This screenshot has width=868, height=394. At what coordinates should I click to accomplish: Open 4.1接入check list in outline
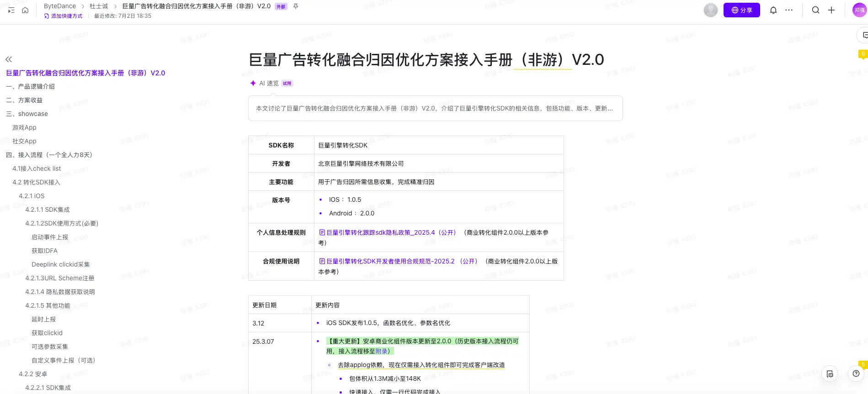pos(37,168)
